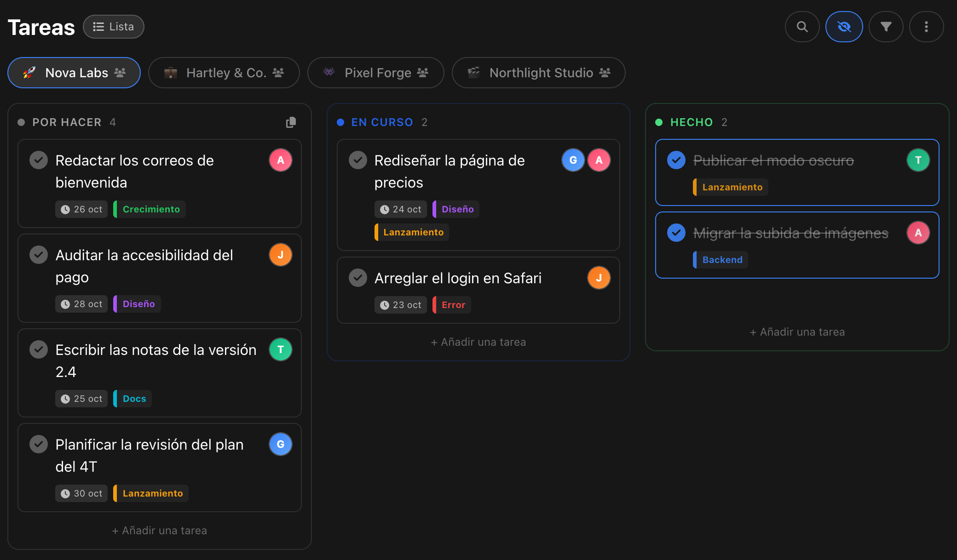Switch to Hartley & Co. tab
The image size is (957, 560).
224,73
